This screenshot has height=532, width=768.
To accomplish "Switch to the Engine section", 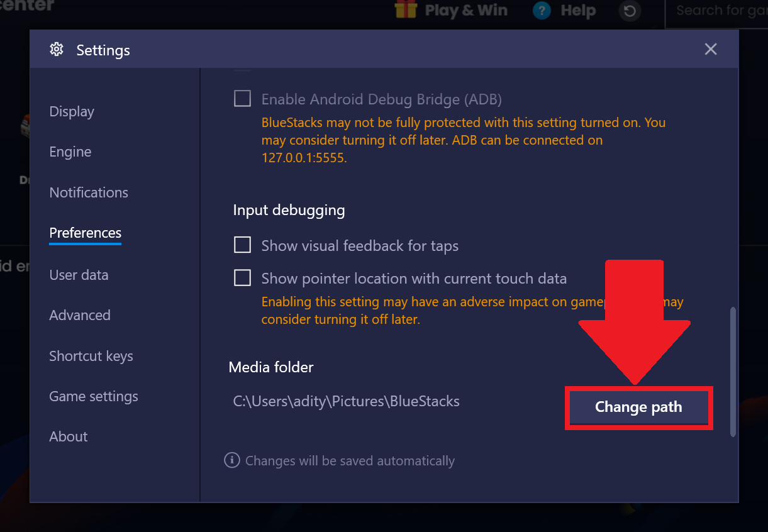I will point(70,152).
